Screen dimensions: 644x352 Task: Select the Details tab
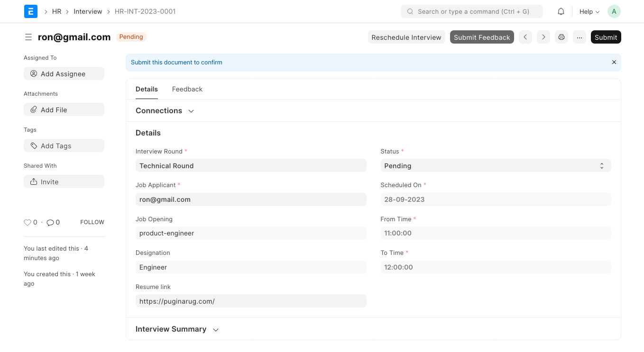pyautogui.click(x=147, y=89)
